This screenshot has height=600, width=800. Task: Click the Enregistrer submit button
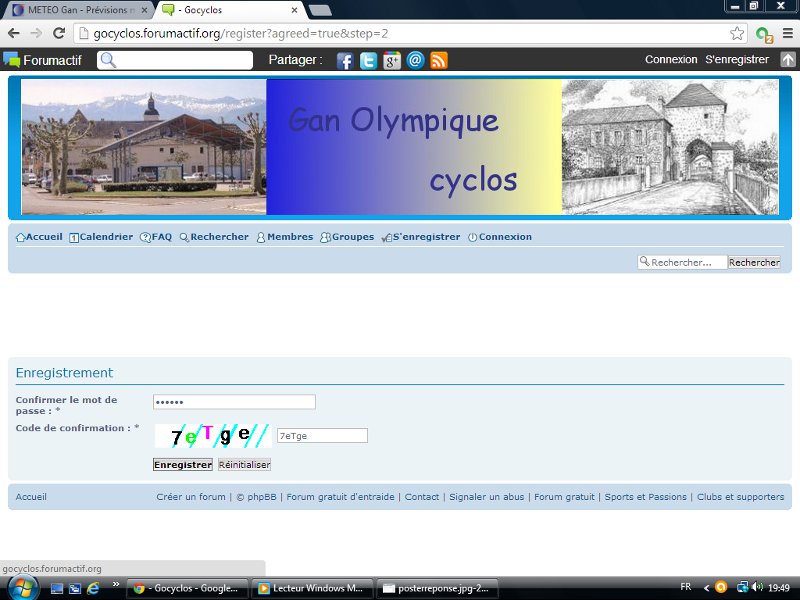pos(183,465)
